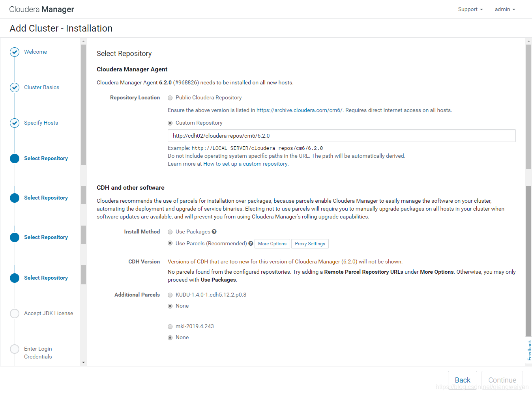Open the admin user dropdown
The image size is (532, 394).
505,9
